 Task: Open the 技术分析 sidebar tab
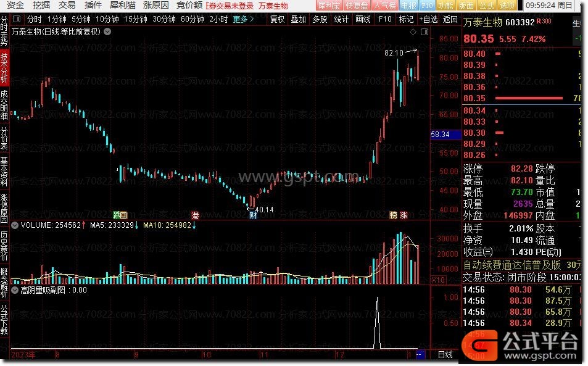[4, 68]
